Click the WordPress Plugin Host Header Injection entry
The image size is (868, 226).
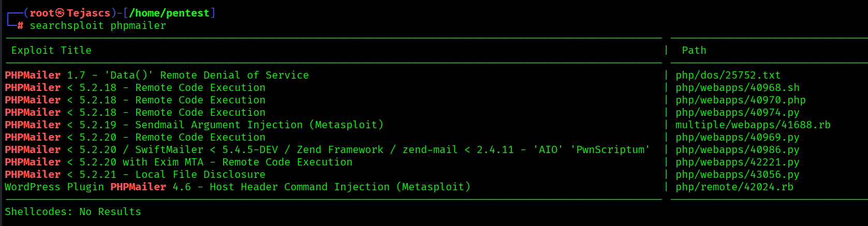238,187
